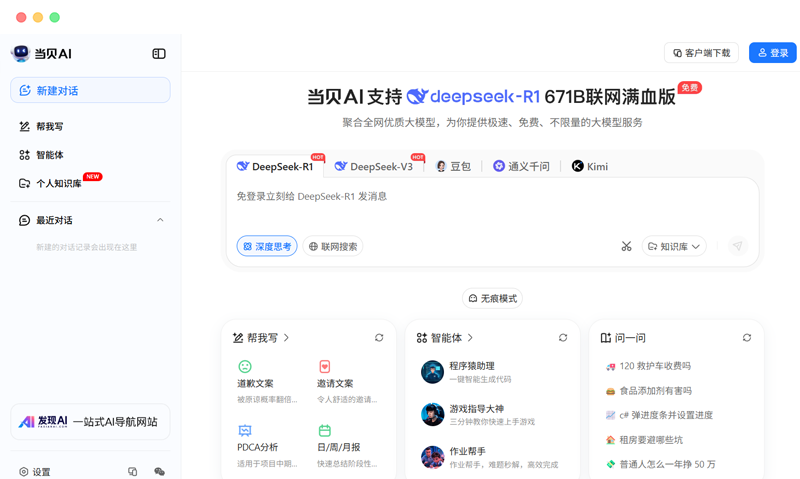Click the 帮我写 card pencil icon
Viewport: 800px width, 479px height.
pos(238,338)
